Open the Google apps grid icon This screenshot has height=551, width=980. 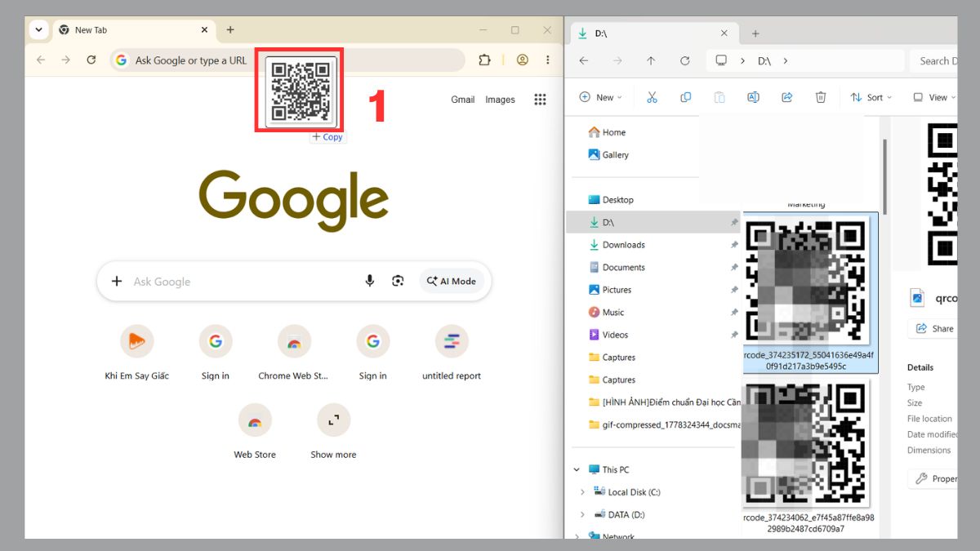(540, 100)
